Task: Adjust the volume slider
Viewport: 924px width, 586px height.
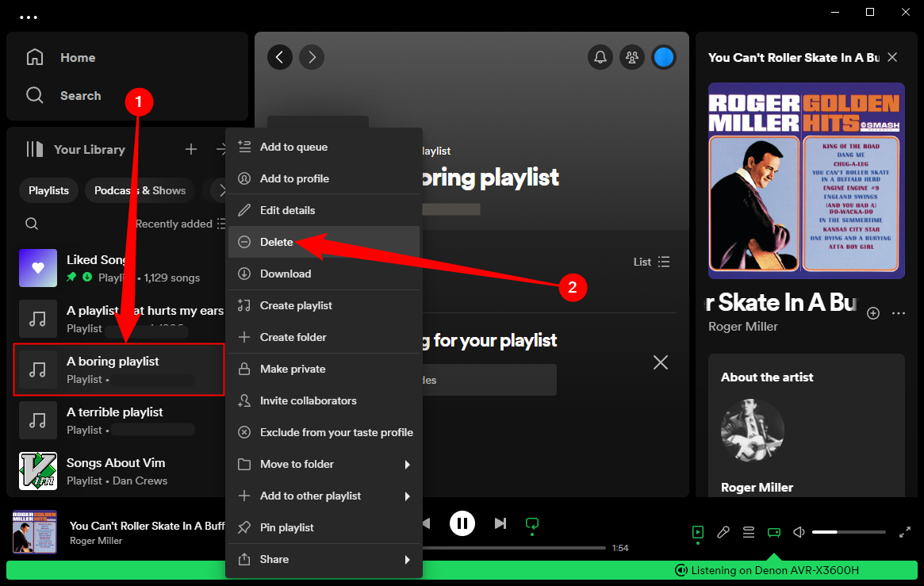Action: click(848, 532)
